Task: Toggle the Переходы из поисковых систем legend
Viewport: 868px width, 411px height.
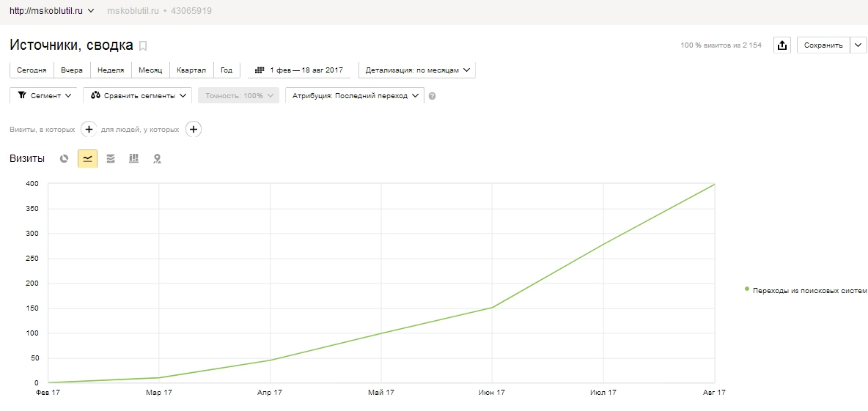Action: 806,290
